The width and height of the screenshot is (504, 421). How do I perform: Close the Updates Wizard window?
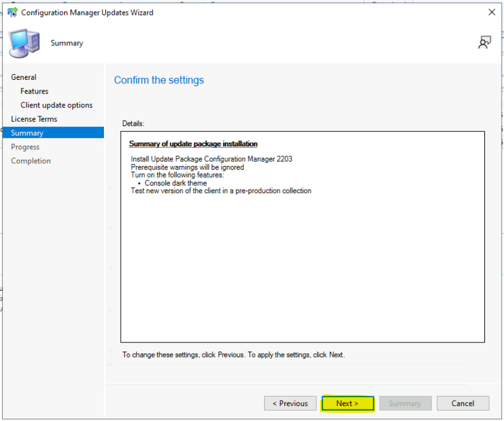(491, 12)
